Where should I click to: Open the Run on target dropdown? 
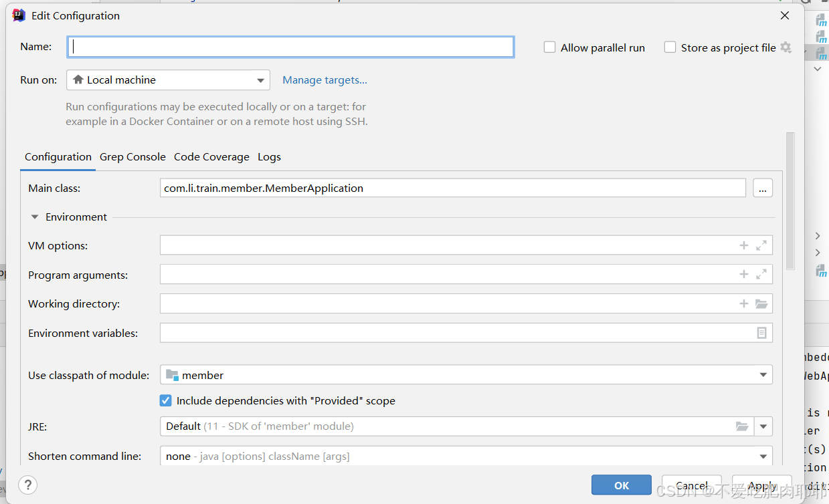pos(261,80)
